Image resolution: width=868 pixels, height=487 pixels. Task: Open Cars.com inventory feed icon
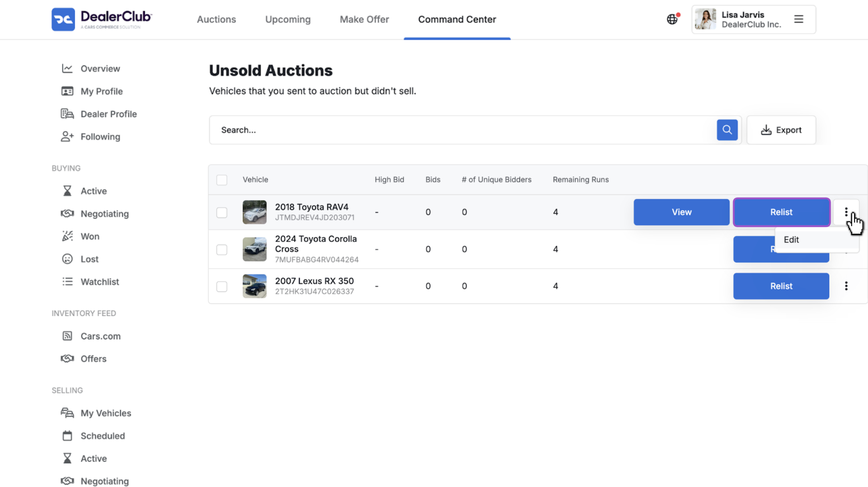tap(67, 336)
